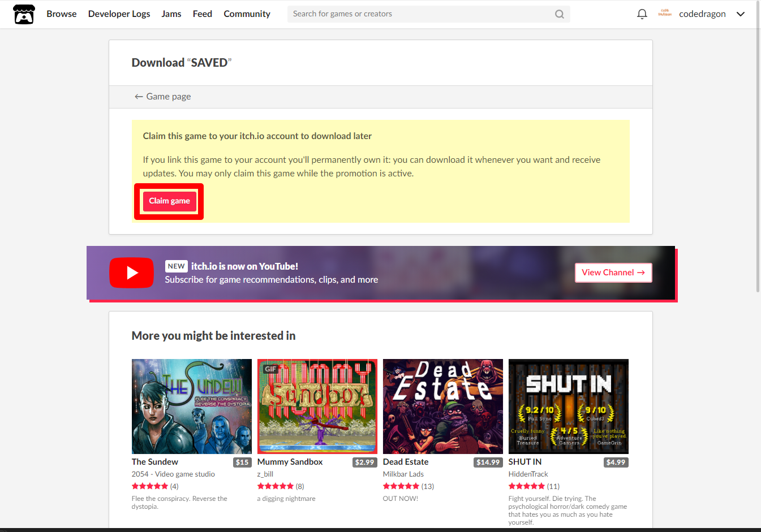Click the $15 price tag
The image size is (761, 532).
pos(242,462)
